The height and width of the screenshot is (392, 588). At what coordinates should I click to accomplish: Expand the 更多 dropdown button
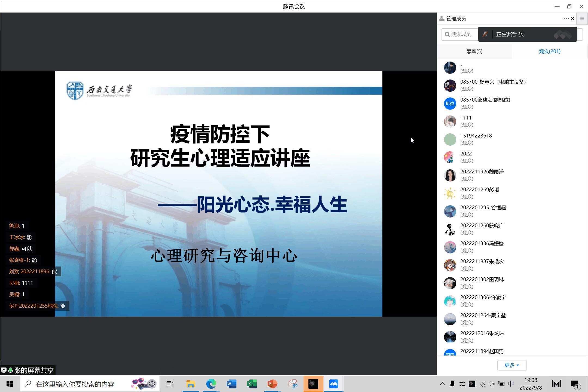512,365
